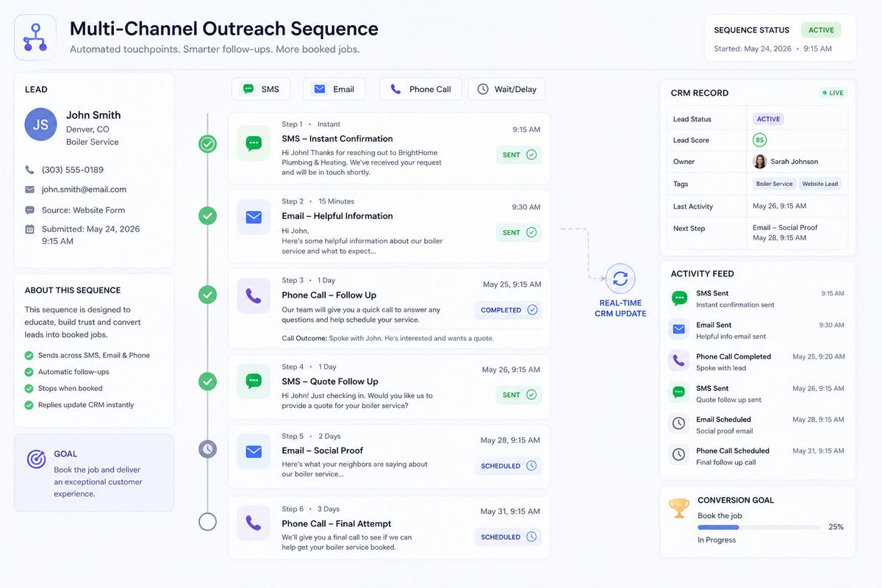Click the Step 6 Phone Call Final Attempt icon
882x588 pixels.
(x=254, y=523)
